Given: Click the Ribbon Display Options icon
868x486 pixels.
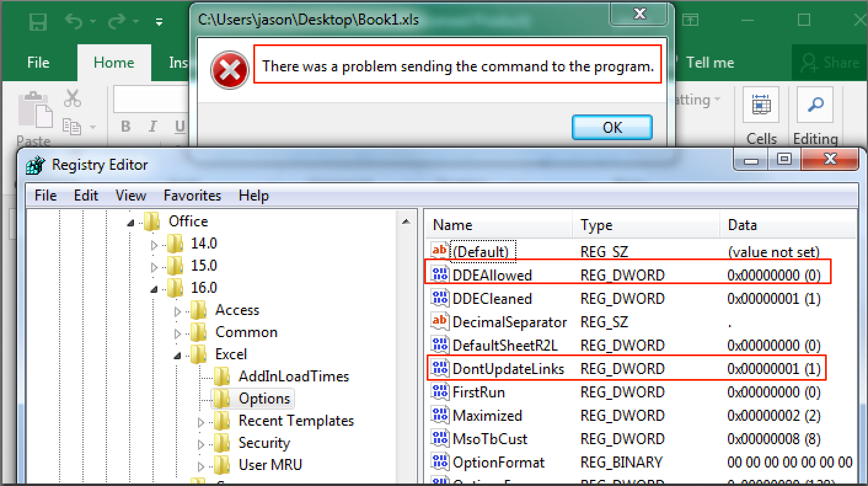Looking at the screenshot, I should tap(690, 21).
